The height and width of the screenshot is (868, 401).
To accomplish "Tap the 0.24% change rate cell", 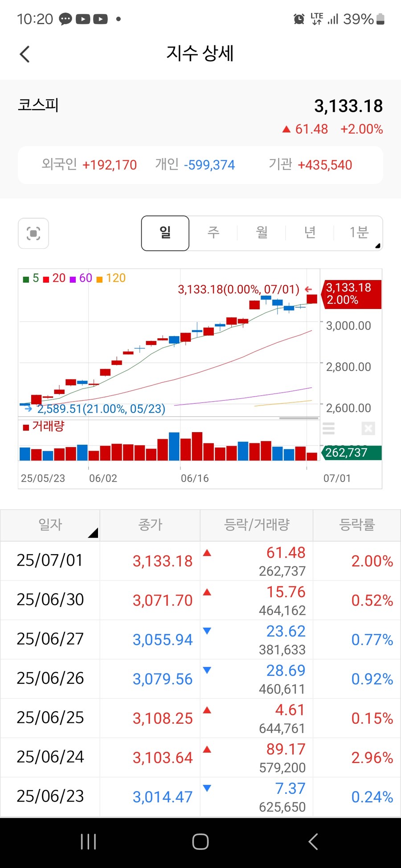I will [x=372, y=797].
